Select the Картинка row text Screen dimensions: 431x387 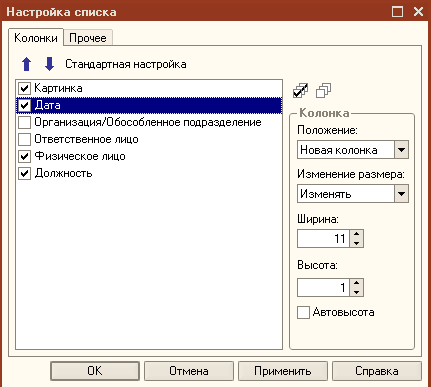tap(58, 88)
